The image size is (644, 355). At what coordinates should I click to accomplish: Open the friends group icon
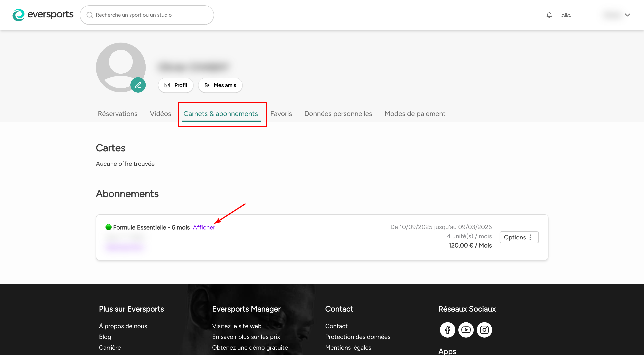(566, 15)
